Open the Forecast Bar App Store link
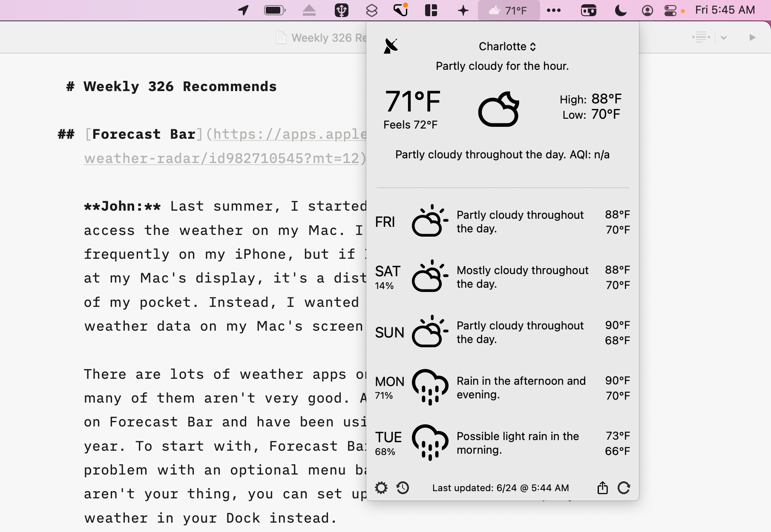The width and height of the screenshot is (771, 532). coord(225,146)
